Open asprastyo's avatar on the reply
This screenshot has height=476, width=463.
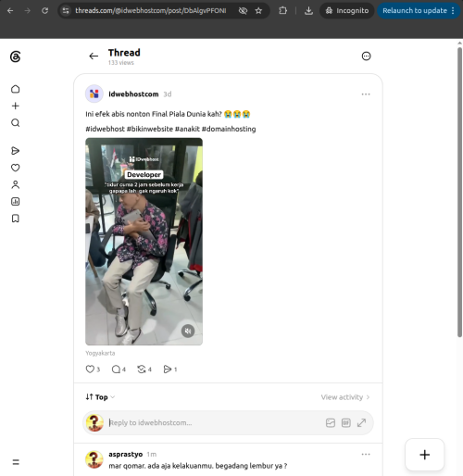[94, 459]
